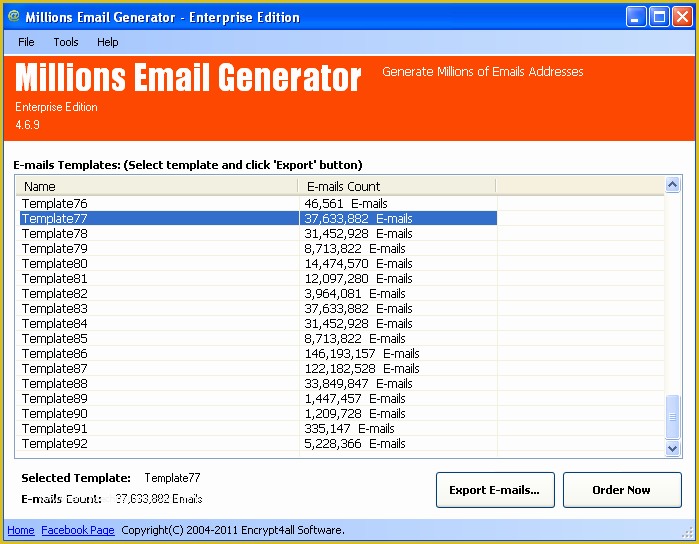Screen dimensions: 699x544
Task: Close the Millions Email Generator window
Action: [683, 17]
